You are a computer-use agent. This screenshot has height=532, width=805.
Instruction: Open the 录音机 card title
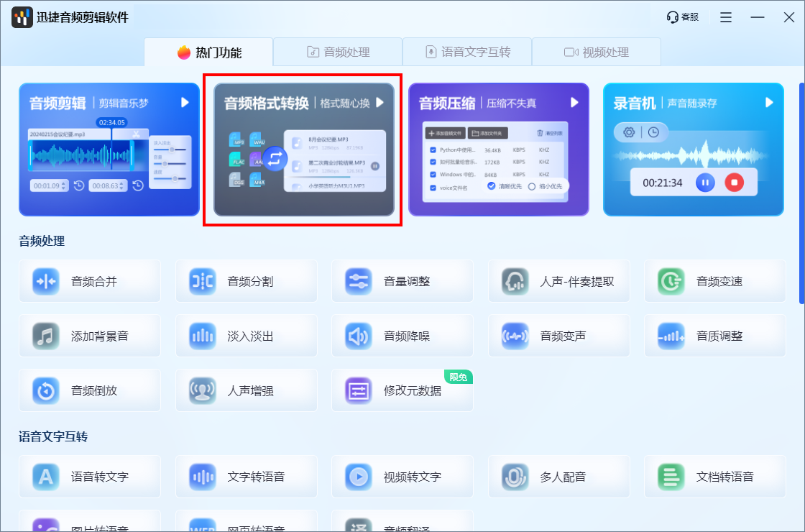(635, 104)
